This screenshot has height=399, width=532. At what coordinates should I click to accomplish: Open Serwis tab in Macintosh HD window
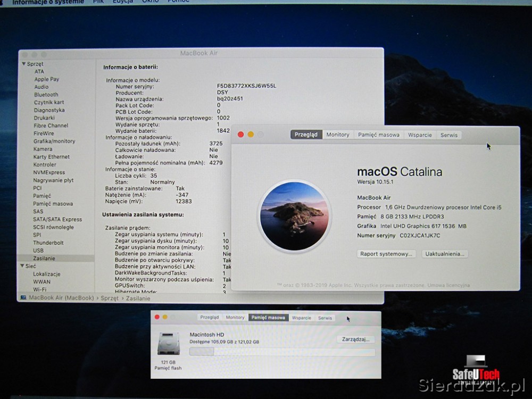325,318
